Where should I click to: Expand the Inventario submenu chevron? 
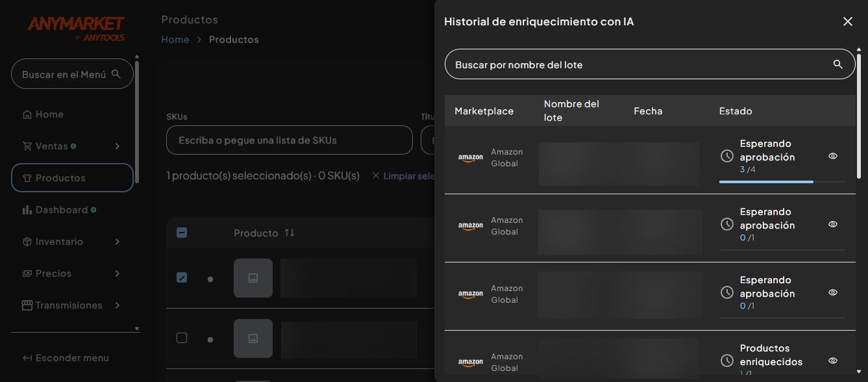(x=118, y=242)
